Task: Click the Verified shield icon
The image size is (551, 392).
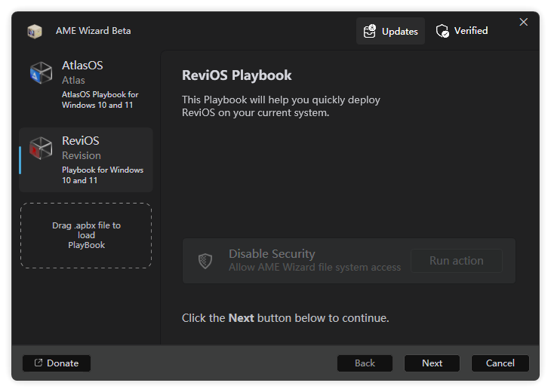Action: [x=443, y=31]
